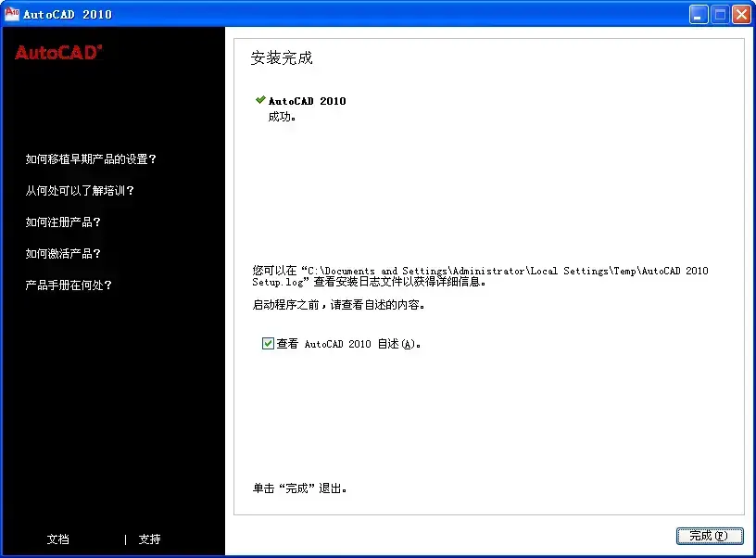
Task: Maximize the AutoCAD 2010 installer window
Action: tap(720, 15)
